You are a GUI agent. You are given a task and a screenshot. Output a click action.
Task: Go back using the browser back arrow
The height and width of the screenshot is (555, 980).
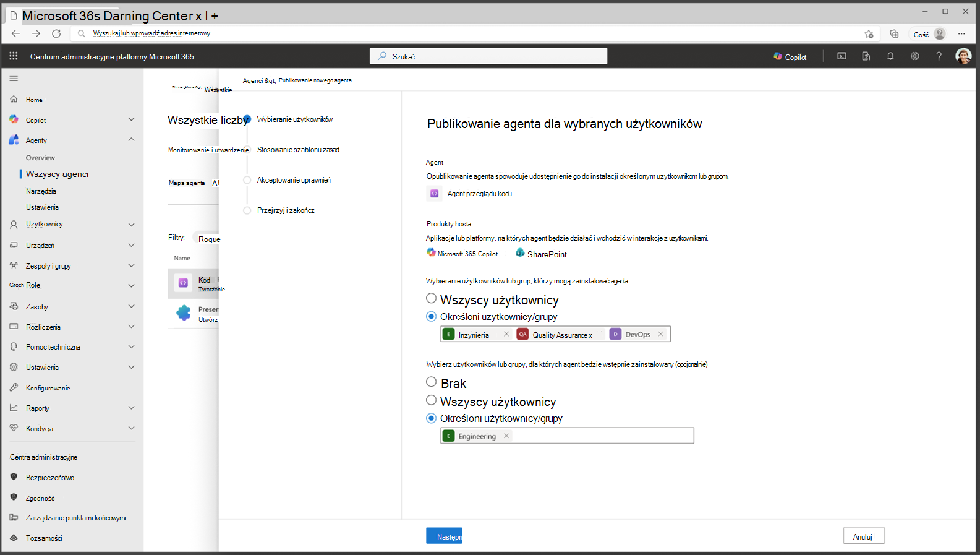[x=16, y=33]
